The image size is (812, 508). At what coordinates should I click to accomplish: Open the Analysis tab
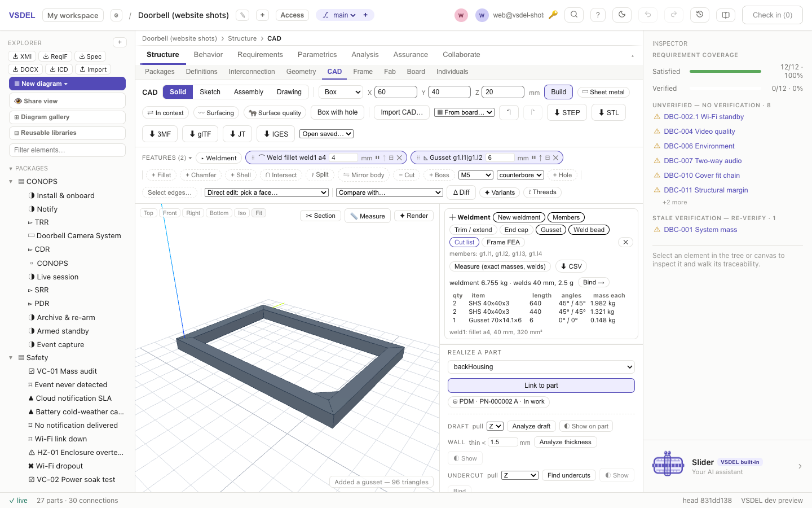tap(365, 55)
